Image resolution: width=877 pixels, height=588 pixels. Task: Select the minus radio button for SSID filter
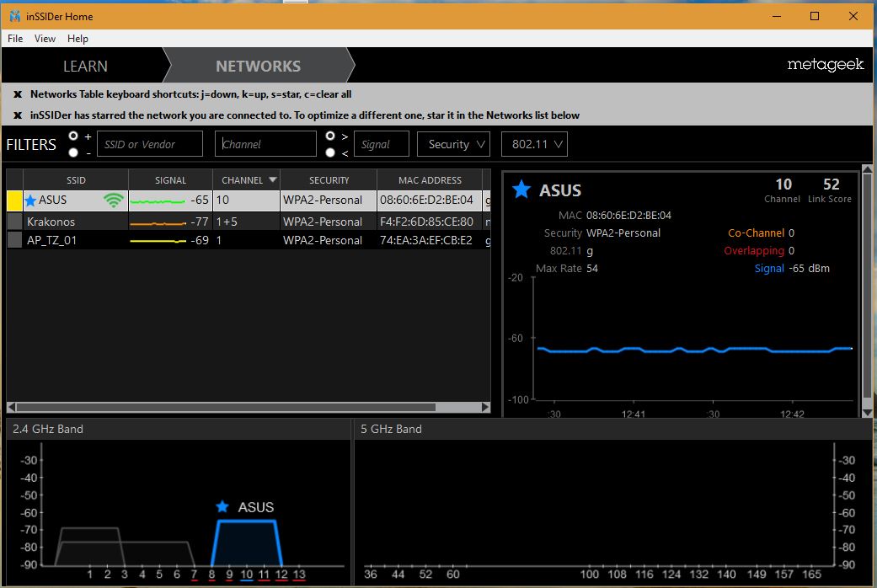74,152
